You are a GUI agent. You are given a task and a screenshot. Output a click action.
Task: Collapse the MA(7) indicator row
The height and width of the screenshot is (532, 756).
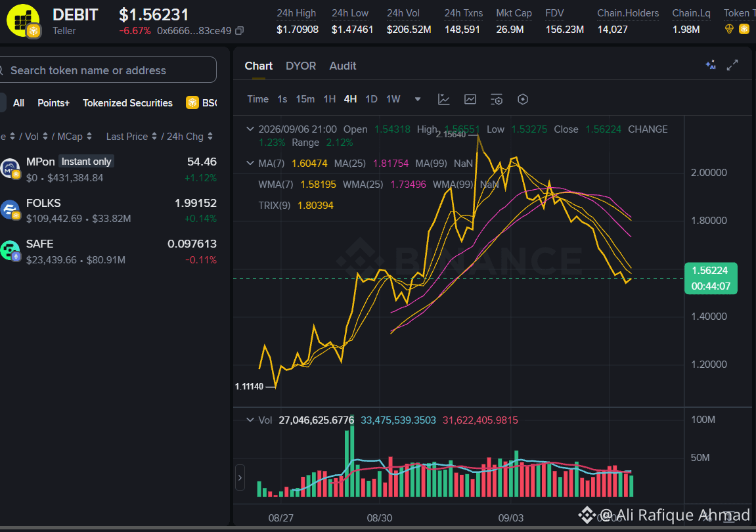coord(250,164)
